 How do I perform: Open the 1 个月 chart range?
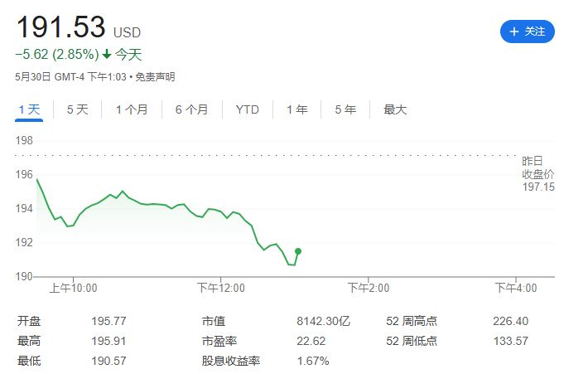click(132, 109)
